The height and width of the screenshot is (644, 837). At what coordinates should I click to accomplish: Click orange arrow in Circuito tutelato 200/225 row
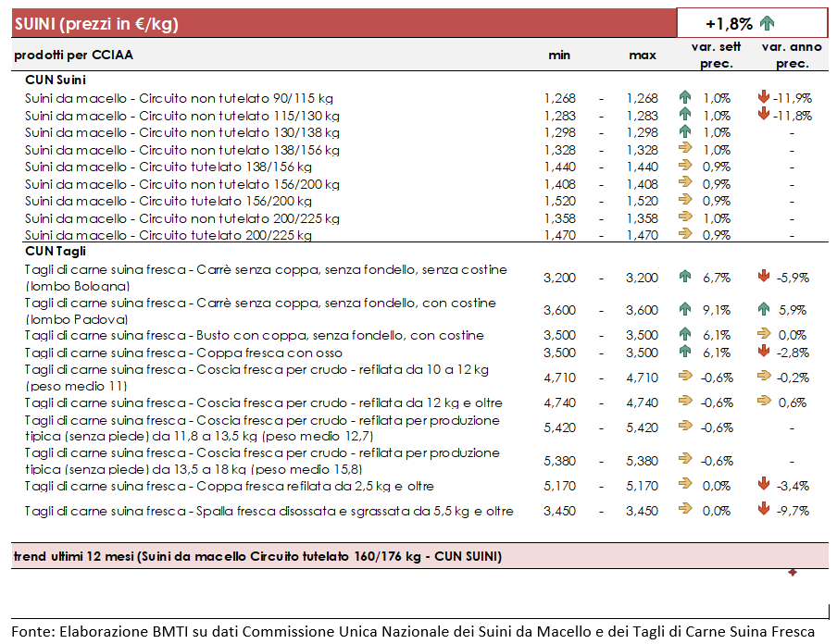point(685,233)
